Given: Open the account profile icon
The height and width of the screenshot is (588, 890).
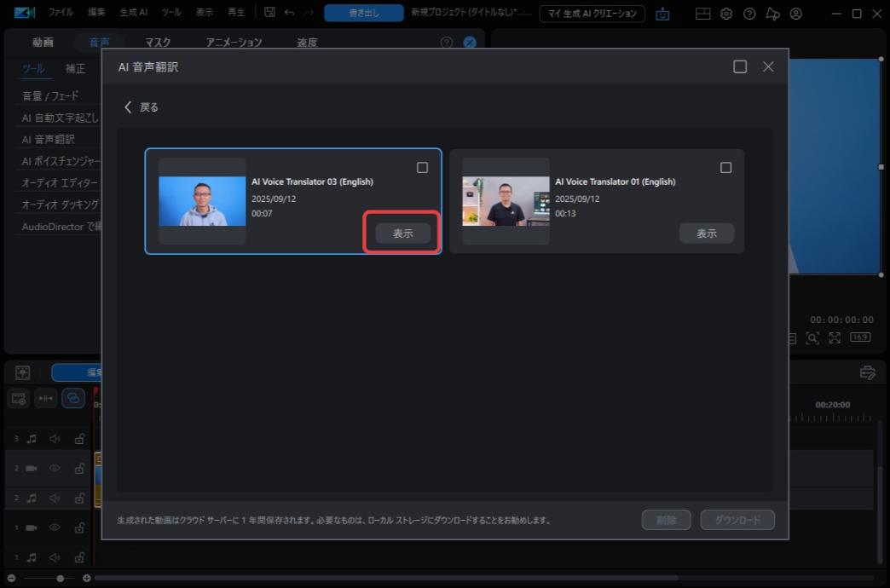Looking at the screenshot, I should coord(794,14).
